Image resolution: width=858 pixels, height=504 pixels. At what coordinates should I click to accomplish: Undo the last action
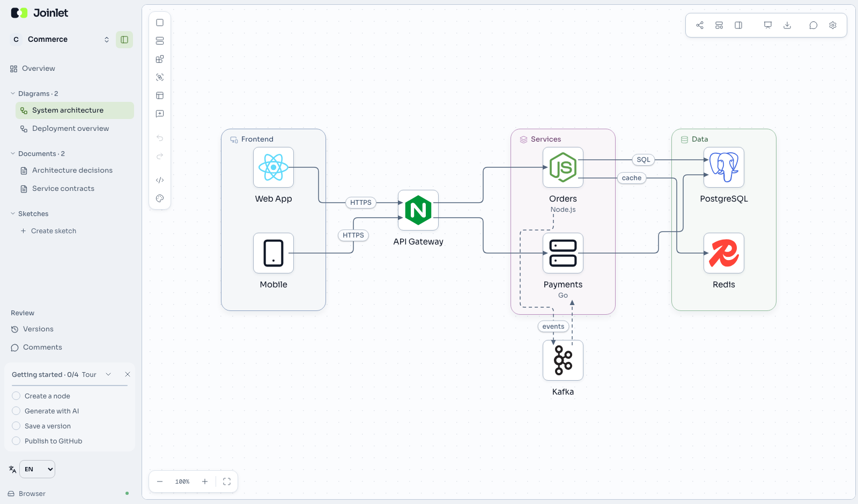[x=160, y=138]
